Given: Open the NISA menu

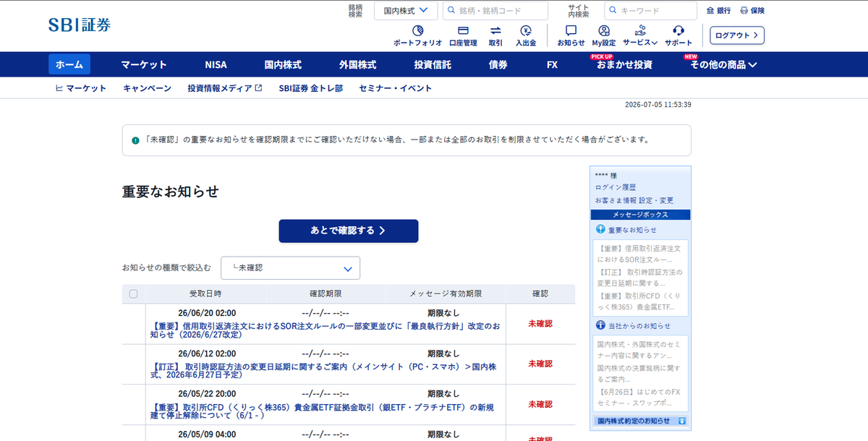Looking at the screenshot, I should (216, 64).
